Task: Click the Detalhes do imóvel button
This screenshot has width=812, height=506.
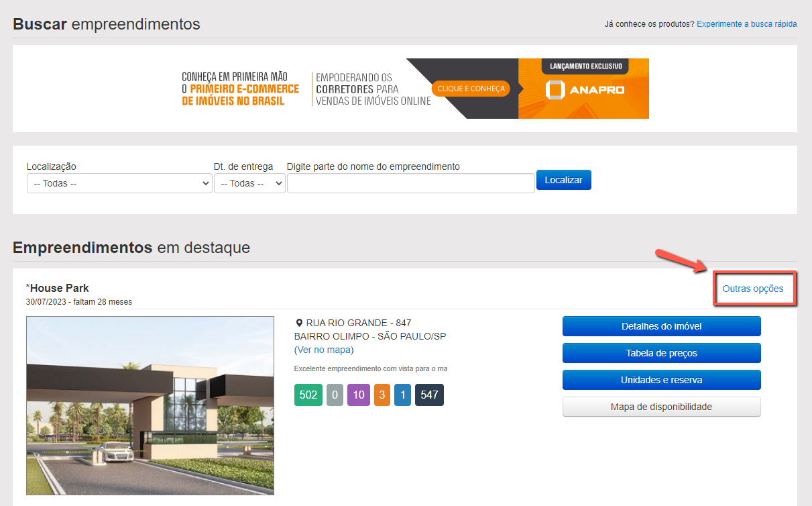Action: pyautogui.click(x=661, y=326)
